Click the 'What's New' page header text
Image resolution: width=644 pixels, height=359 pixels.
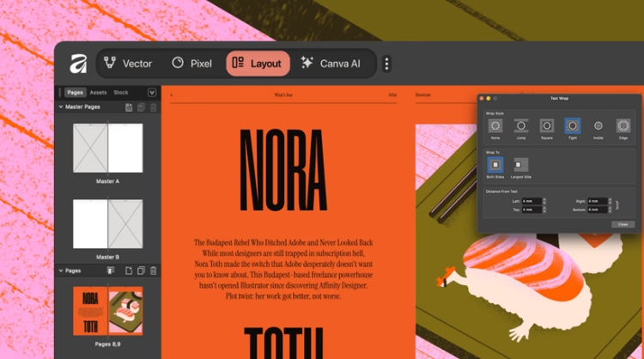pyautogui.click(x=283, y=94)
